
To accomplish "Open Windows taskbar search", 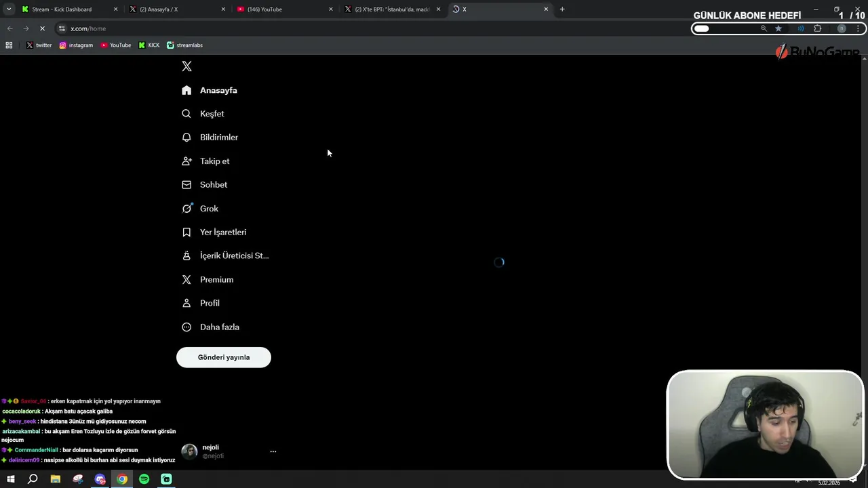I will (x=33, y=479).
